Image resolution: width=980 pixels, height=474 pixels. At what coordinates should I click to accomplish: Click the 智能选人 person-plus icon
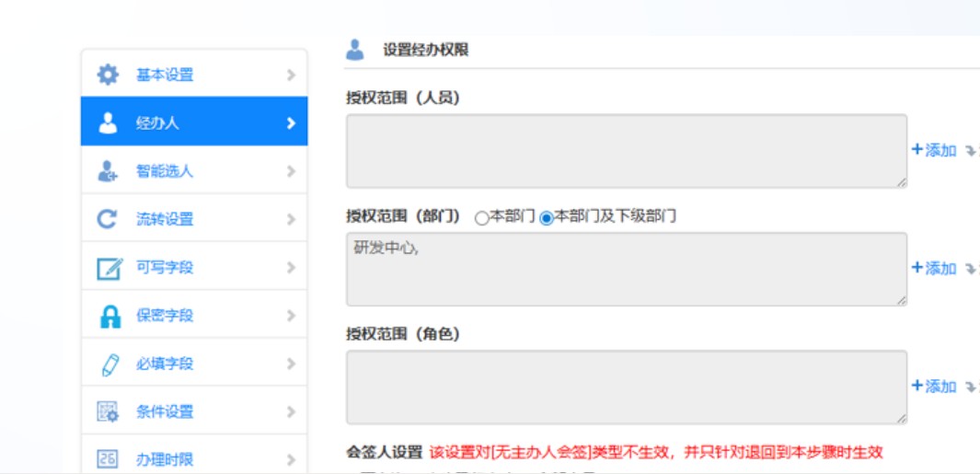pyautogui.click(x=109, y=171)
